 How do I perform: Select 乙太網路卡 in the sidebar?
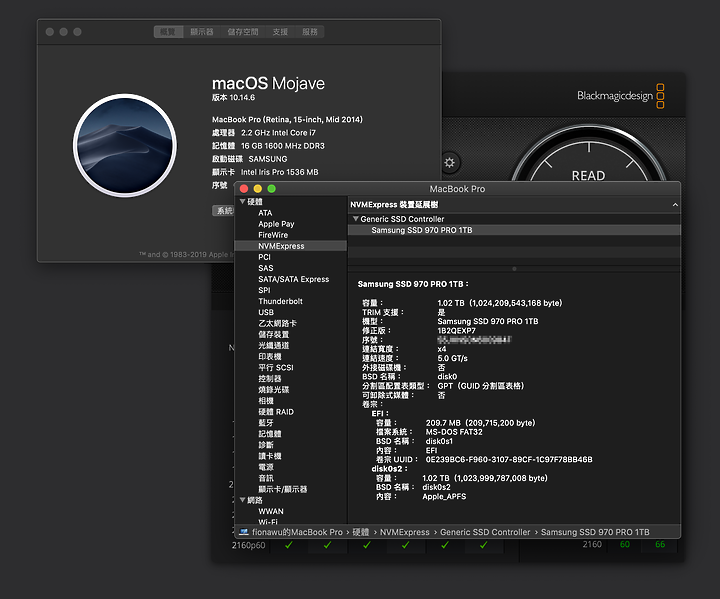coord(277,323)
